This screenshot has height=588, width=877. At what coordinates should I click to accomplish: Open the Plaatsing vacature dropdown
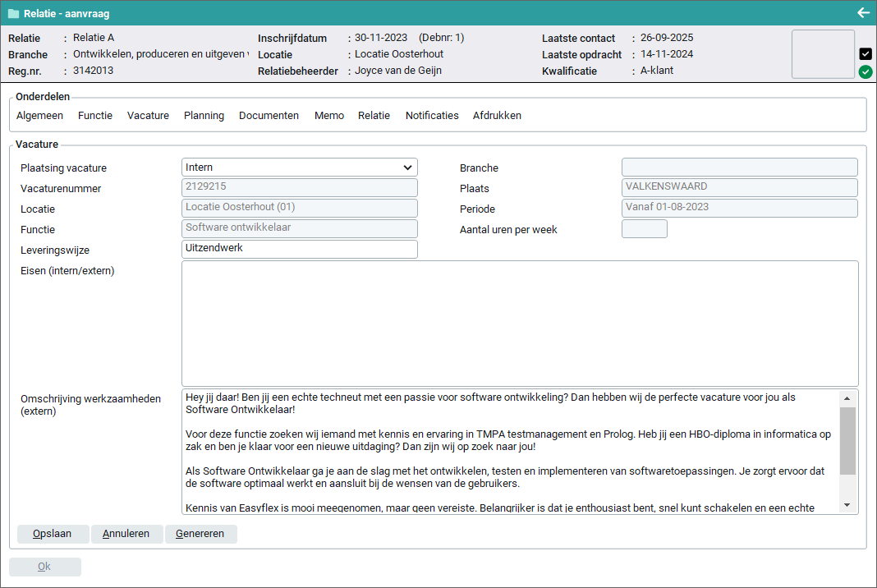pos(299,168)
